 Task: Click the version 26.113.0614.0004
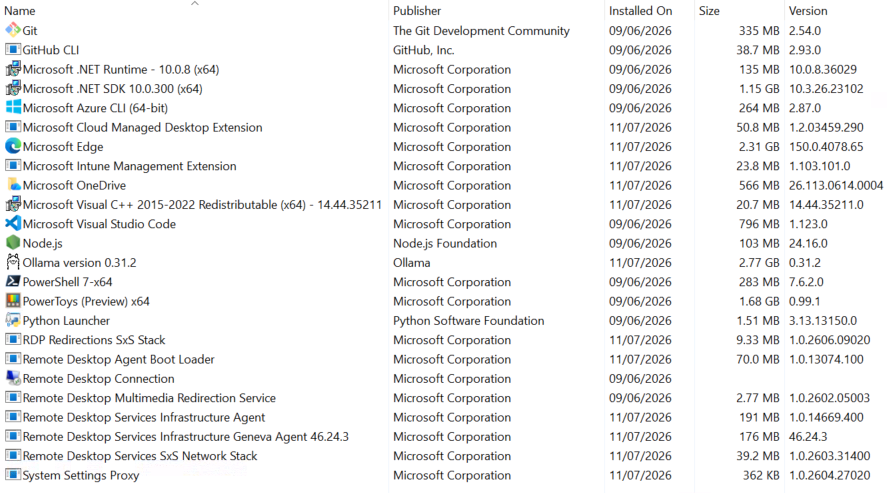pyautogui.click(x=836, y=186)
